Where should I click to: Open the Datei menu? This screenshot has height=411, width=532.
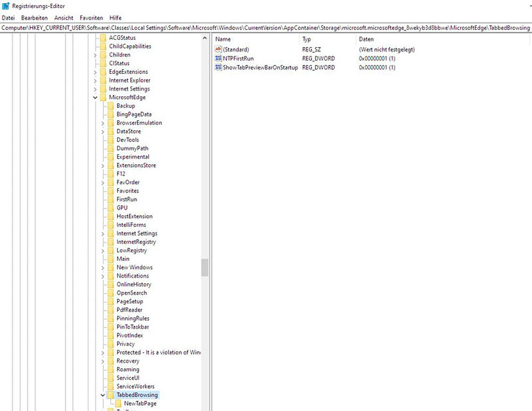[x=8, y=18]
